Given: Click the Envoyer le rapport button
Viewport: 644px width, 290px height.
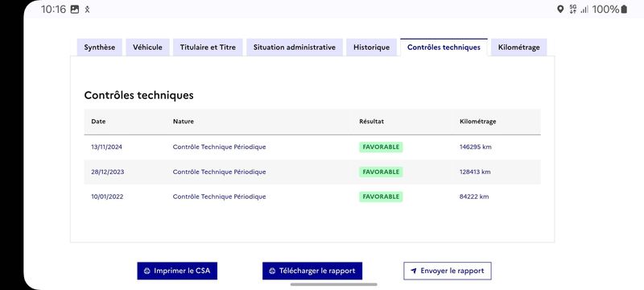Looking at the screenshot, I should tap(448, 271).
